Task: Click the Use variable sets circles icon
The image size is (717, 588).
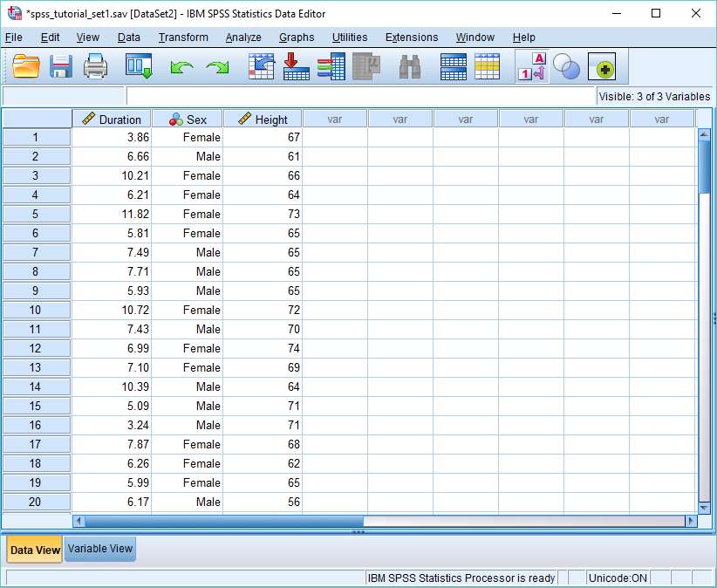Action: click(566, 67)
